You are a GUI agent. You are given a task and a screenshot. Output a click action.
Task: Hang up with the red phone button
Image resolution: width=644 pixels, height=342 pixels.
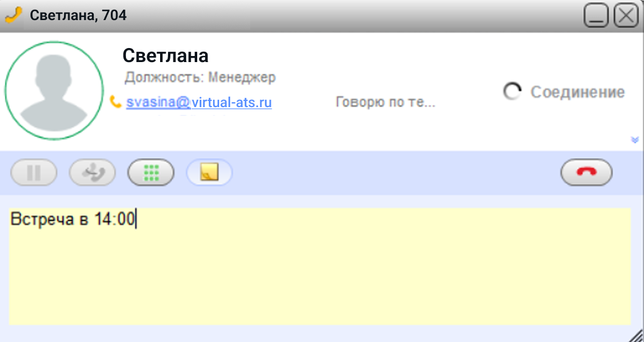(587, 172)
